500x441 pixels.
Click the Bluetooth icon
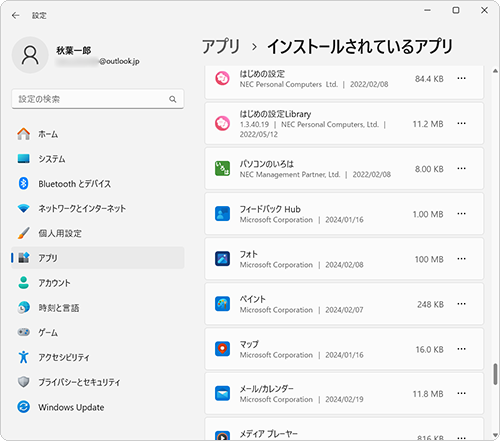pos(24,183)
